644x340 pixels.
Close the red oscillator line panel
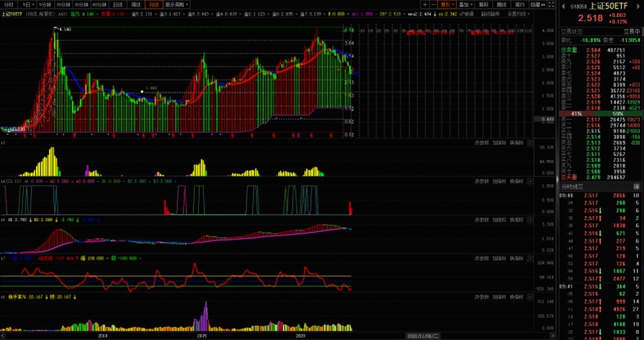tap(529, 259)
